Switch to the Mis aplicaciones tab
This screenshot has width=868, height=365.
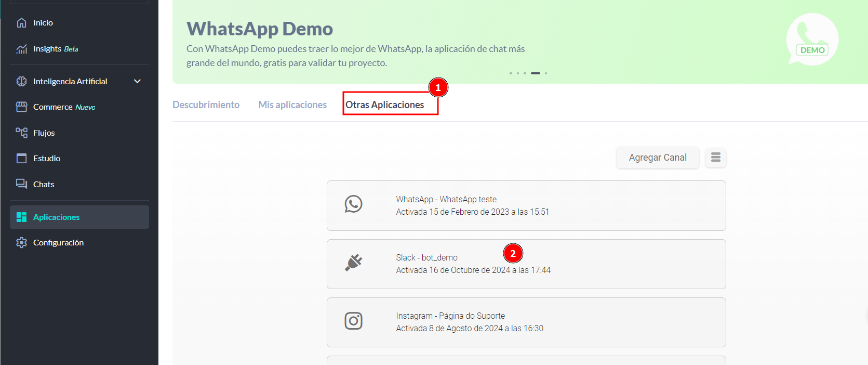click(x=292, y=105)
